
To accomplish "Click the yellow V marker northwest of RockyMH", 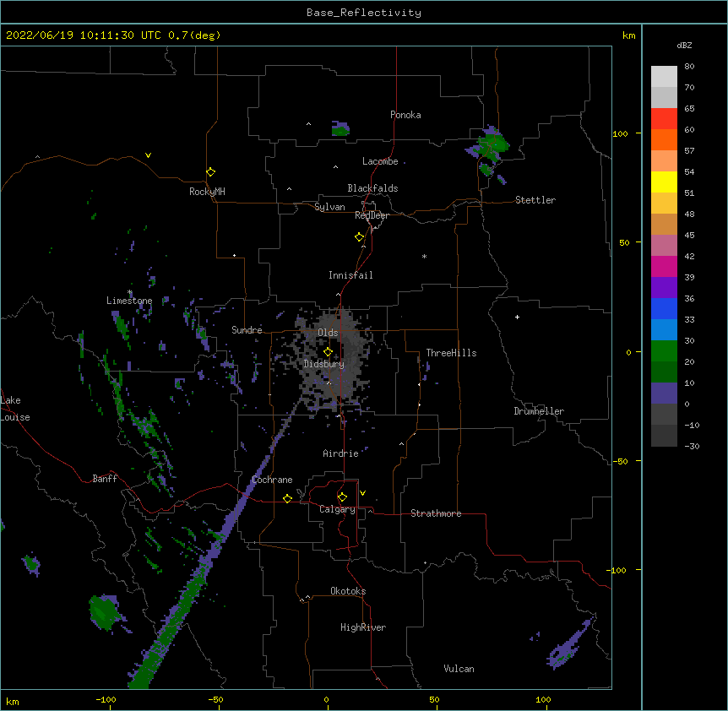I will 148,155.
